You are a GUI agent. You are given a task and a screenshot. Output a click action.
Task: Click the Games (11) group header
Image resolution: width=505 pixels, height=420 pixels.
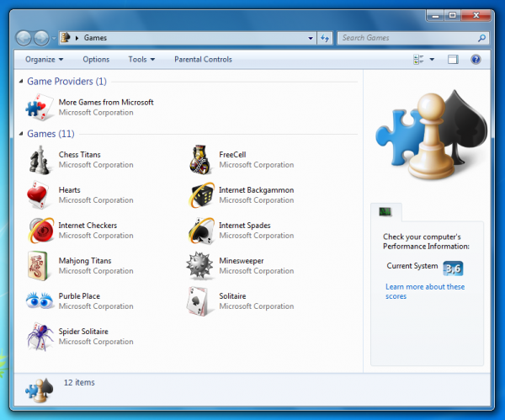[x=50, y=133]
